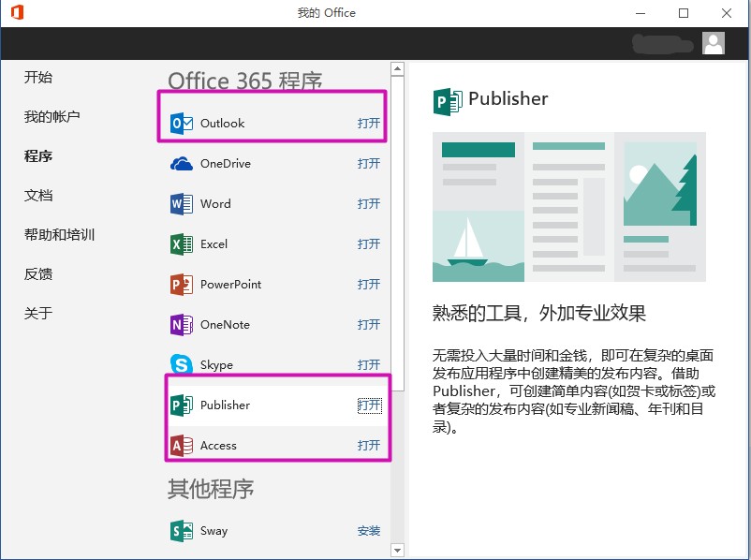The width and height of the screenshot is (751, 560).
Task: Click the Publisher icon in the program list
Action: (x=182, y=405)
